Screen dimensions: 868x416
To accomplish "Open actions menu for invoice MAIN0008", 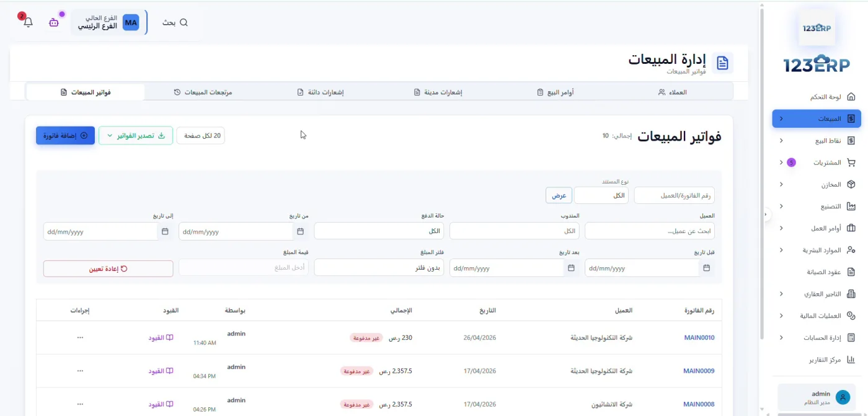I will click(80, 404).
